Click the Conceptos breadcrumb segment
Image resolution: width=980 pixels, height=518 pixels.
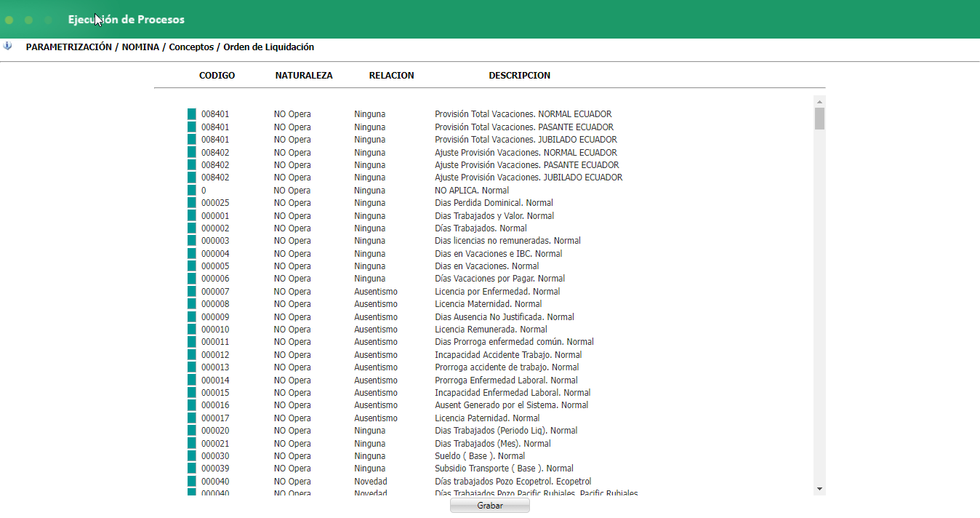click(x=191, y=47)
